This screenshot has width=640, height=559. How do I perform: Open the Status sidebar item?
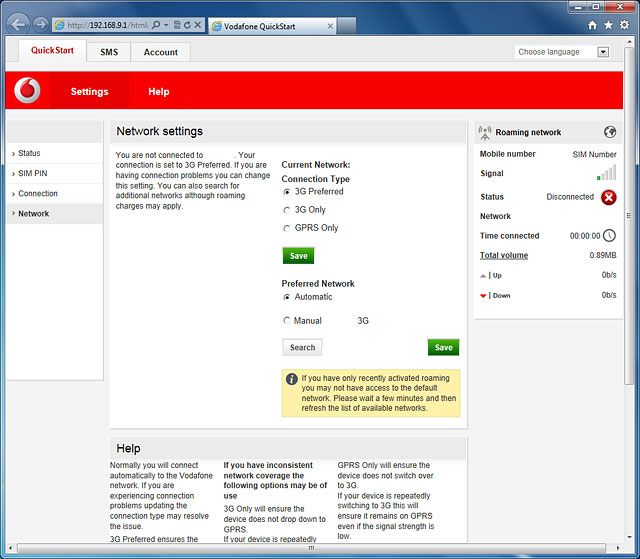coord(55,153)
